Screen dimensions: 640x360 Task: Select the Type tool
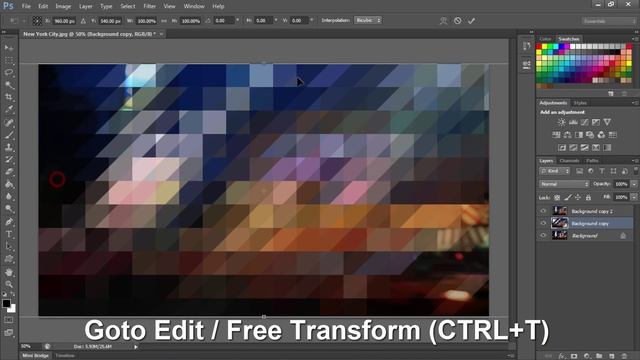point(9,234)
